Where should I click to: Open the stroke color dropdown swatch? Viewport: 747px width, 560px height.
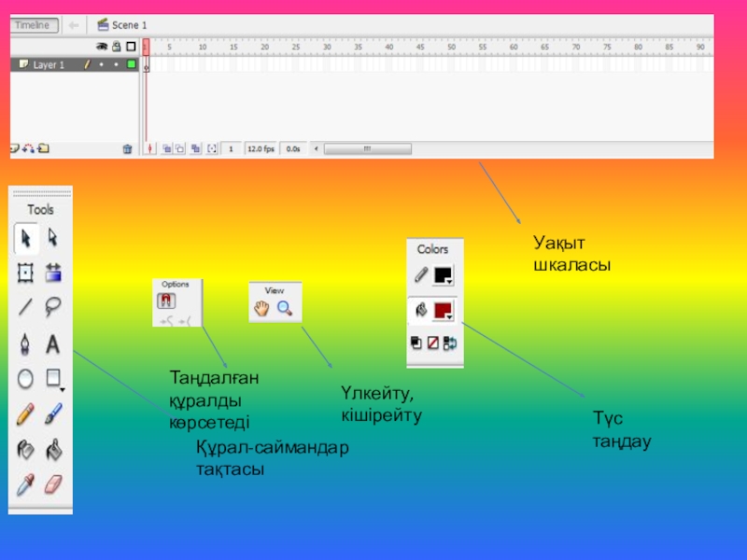(443, 275)
